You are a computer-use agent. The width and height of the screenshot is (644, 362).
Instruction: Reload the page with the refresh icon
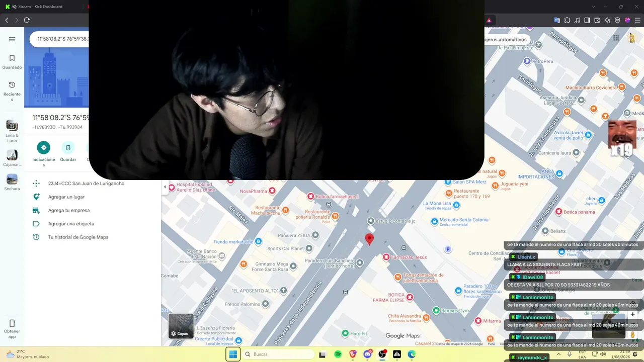click(x=27, y=20)
